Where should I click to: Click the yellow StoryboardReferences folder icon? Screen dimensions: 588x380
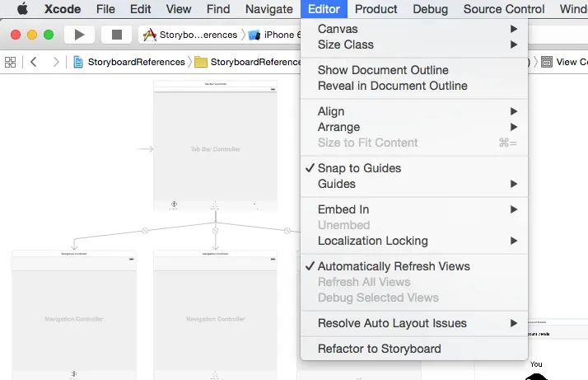click(x=201, y=62)
